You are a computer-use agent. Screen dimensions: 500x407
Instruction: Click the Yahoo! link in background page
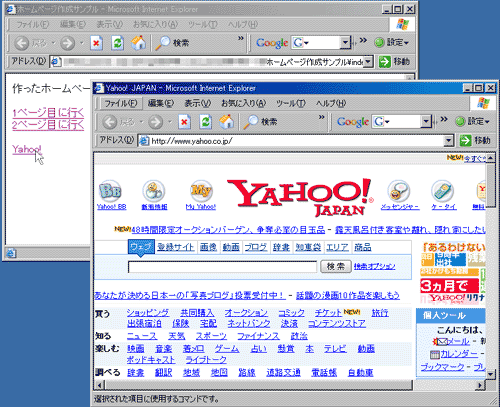click(27, 149)
